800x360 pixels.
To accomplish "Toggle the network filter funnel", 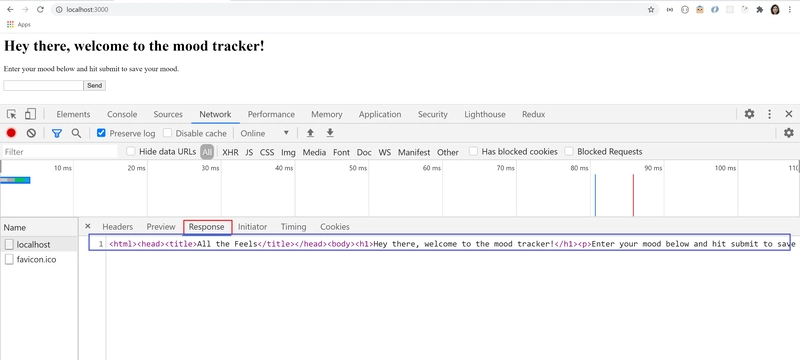I will coord(57,133).
